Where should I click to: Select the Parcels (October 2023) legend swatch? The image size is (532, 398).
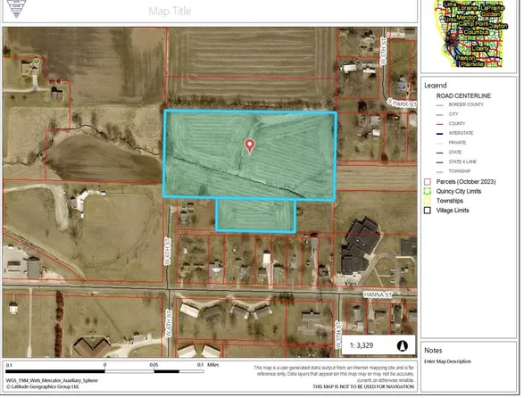pyautogui.click(x=428, y=182)
